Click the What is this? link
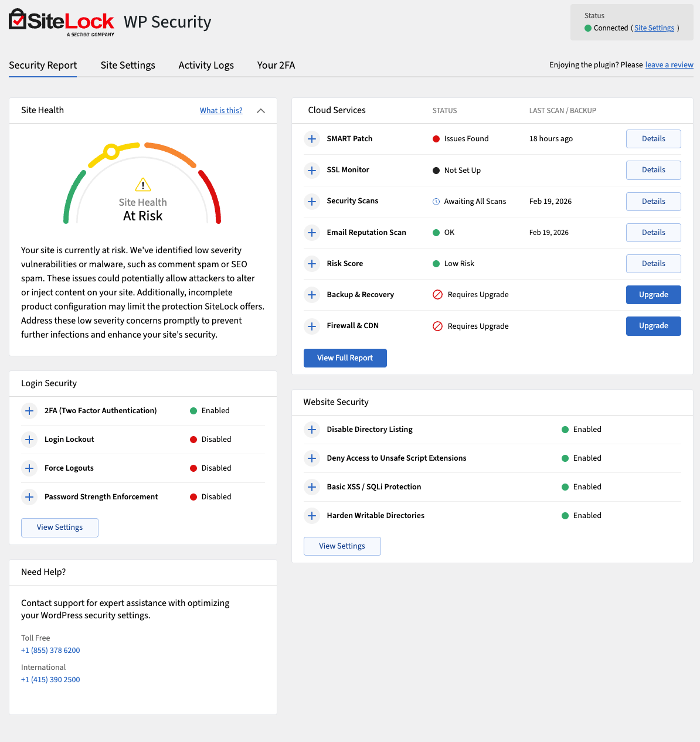The height and width of the screenshot is (742, 700). pyautogui.click(x=221, y=111)
